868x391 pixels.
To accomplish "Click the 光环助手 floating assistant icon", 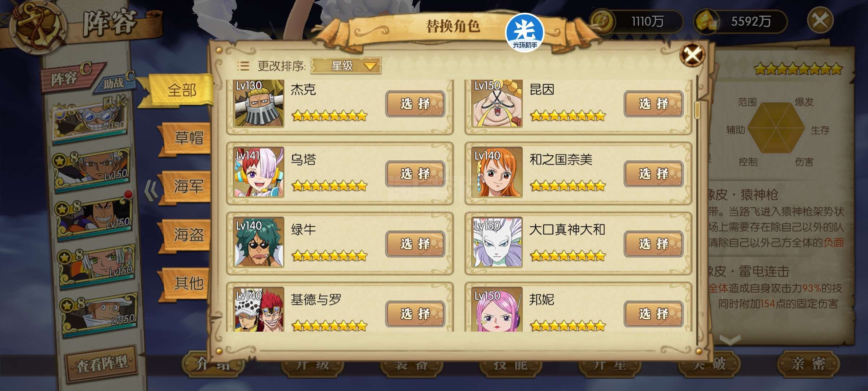I will (x=525, y=32).
